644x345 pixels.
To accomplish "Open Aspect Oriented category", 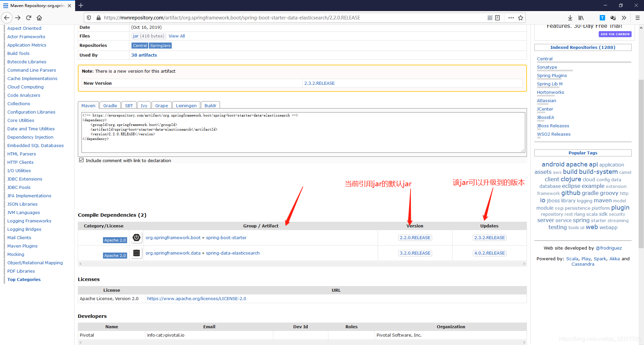I will [24, 28].
